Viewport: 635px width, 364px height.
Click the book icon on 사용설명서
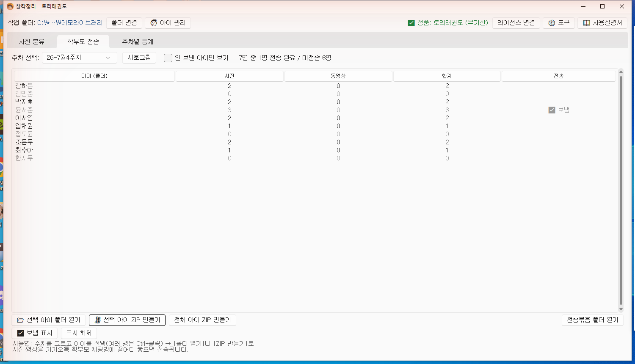click(x=586, y=23)
